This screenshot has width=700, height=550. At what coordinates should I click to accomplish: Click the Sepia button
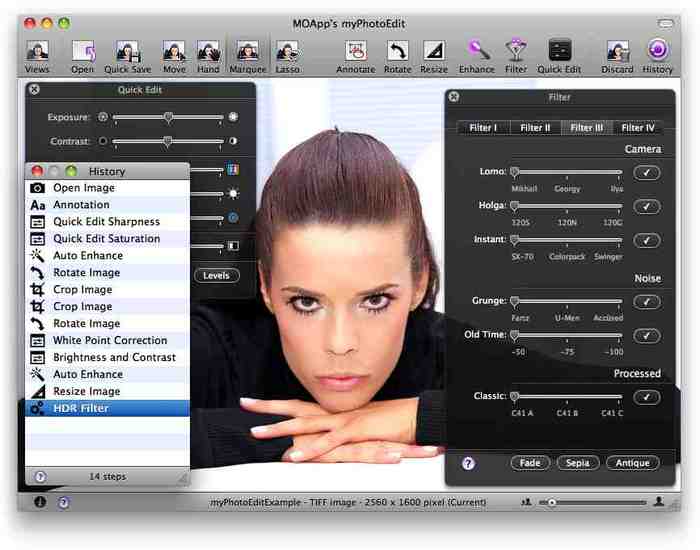tap(578, 463)
